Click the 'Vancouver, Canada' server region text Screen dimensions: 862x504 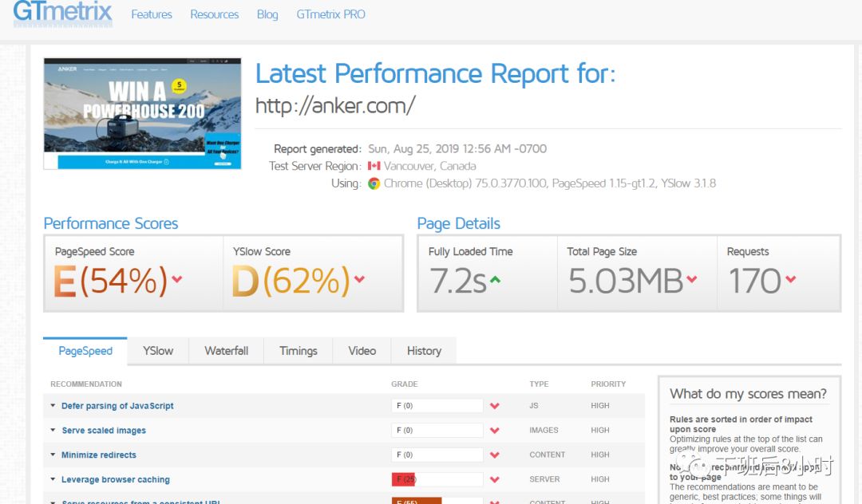[x=430, y=166]
